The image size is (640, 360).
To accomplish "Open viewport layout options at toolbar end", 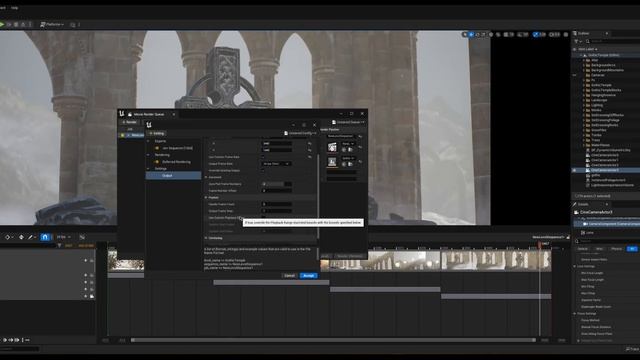I will [x=566, y=35].
